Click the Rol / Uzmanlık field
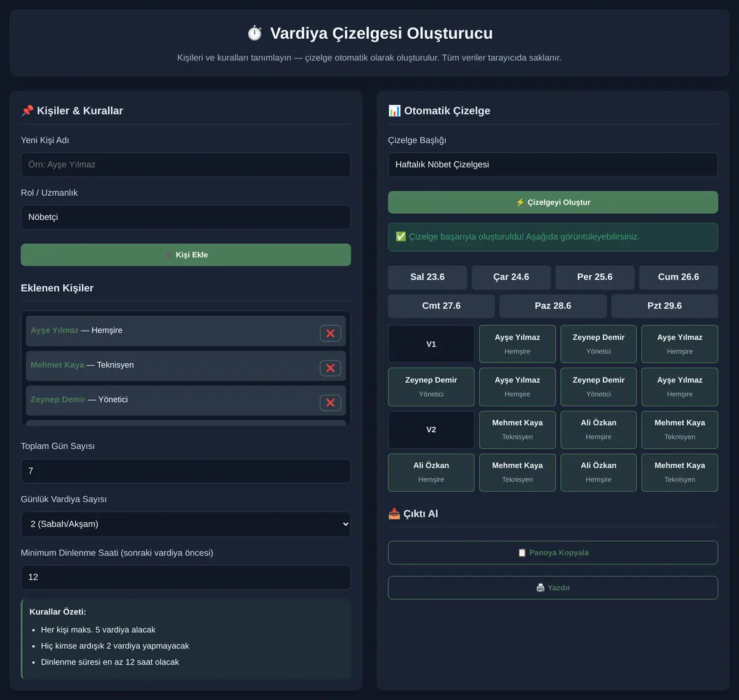The width and height of the screenshot is (739, 700). [186, 217]
